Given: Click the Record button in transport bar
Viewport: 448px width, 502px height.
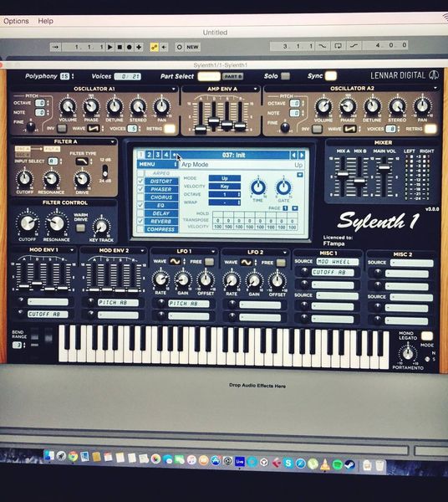Looking at the screenshot, I should coord(130,47).
